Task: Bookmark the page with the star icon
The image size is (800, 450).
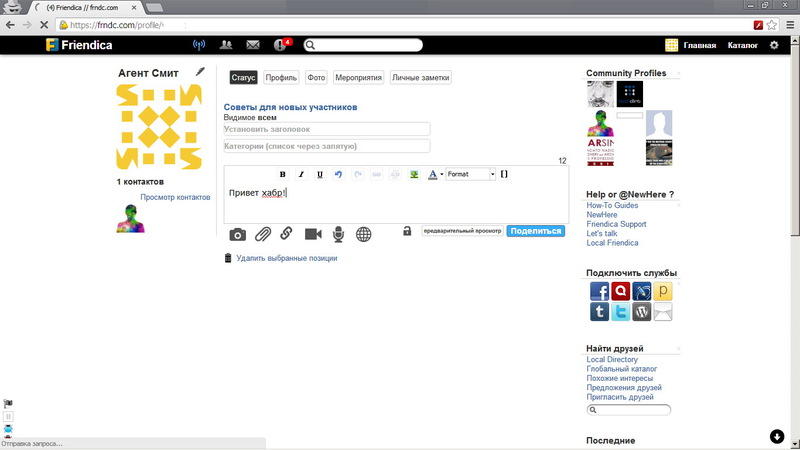Action: (772, 24)
